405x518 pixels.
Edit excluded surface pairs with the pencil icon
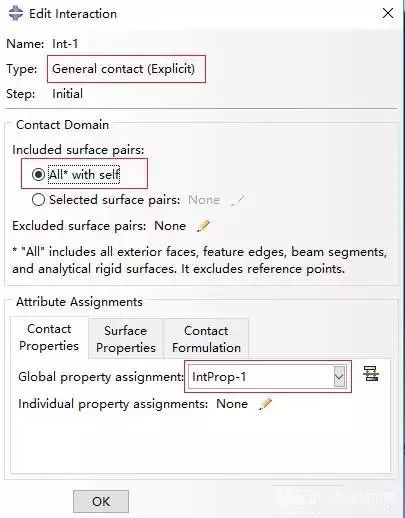203,226
